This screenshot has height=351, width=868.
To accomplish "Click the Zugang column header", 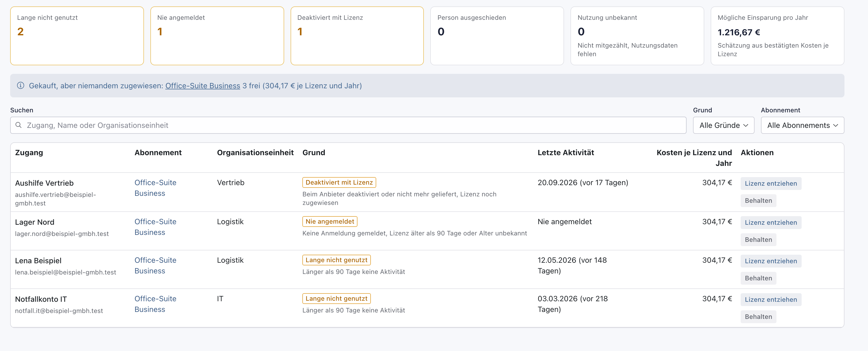I will point(29,152).
